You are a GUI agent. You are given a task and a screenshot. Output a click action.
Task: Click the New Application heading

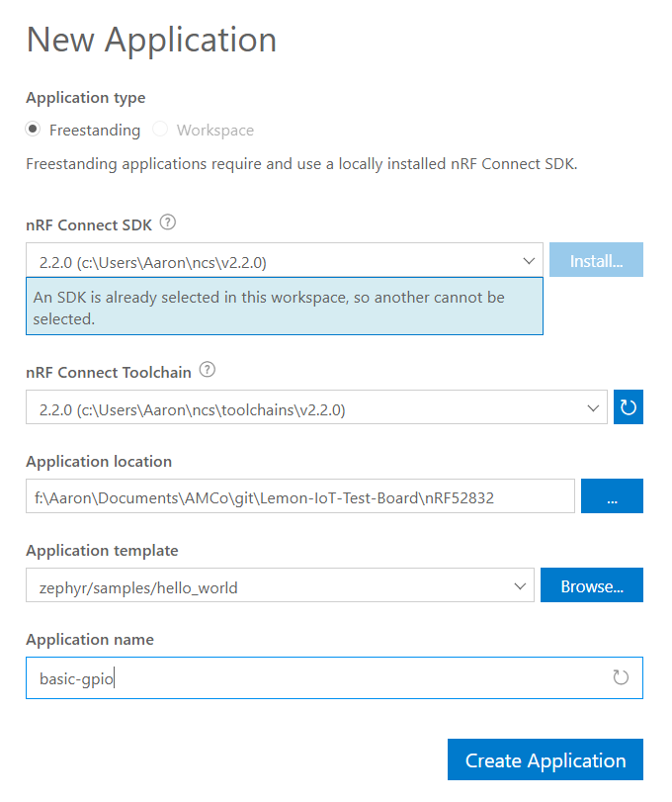tap(151, 40)
